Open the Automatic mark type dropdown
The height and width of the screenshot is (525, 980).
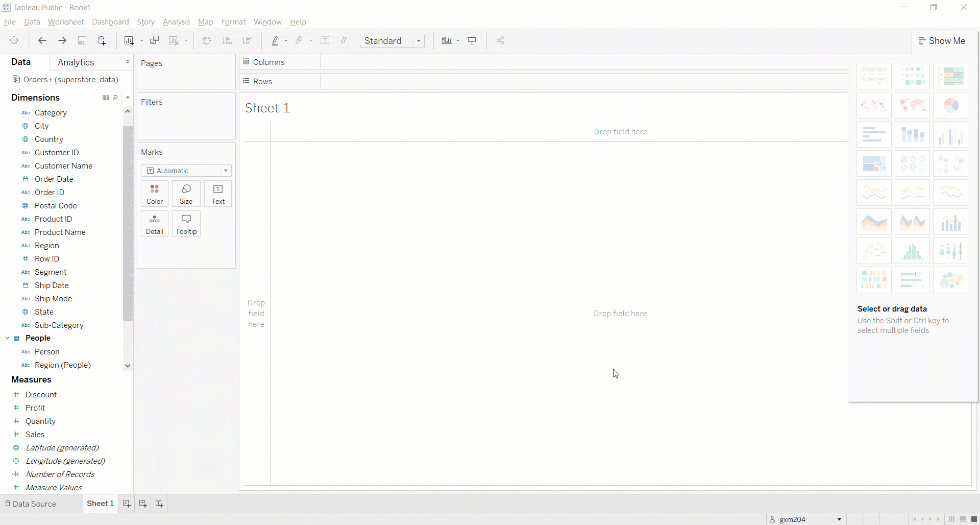186,171
